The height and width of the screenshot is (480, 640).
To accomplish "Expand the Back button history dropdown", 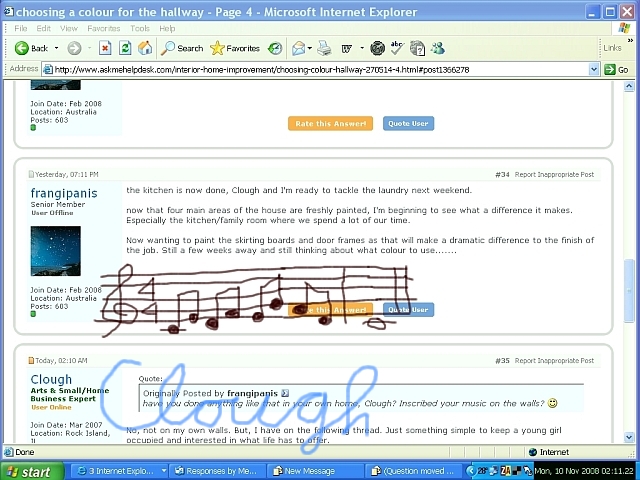I will pyautogui.click(x=56, y=48).
